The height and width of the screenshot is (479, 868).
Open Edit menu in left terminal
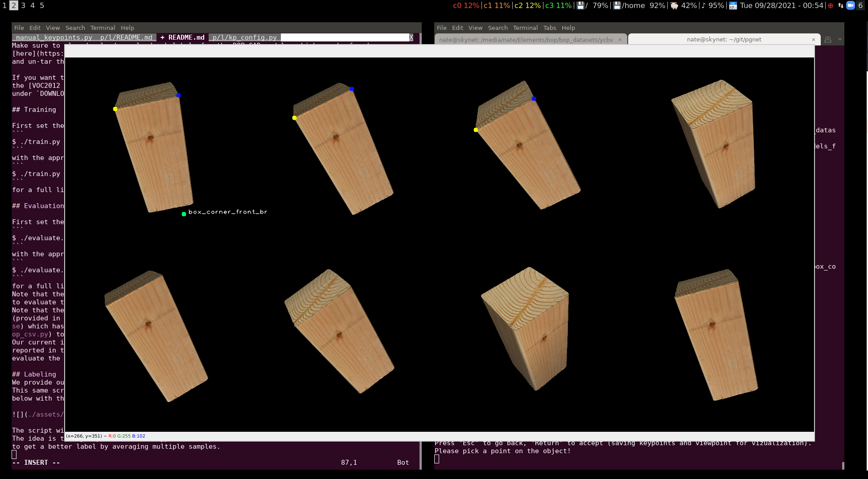35,28
